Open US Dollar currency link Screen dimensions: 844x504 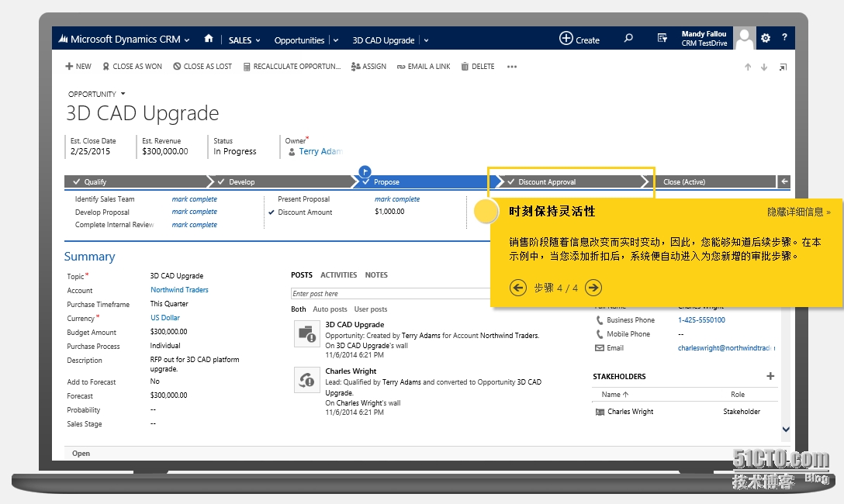pos(165,318)
